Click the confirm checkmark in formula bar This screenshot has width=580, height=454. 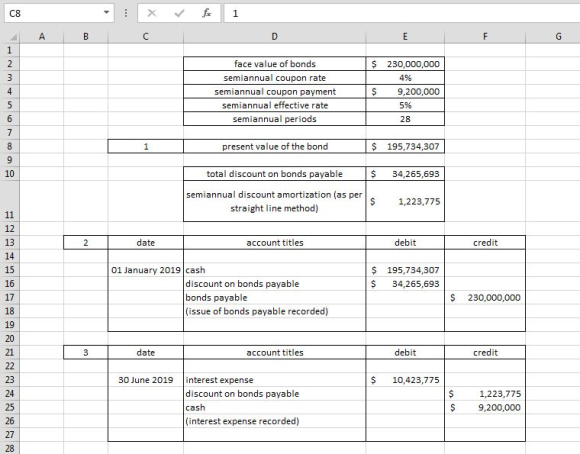179,13
